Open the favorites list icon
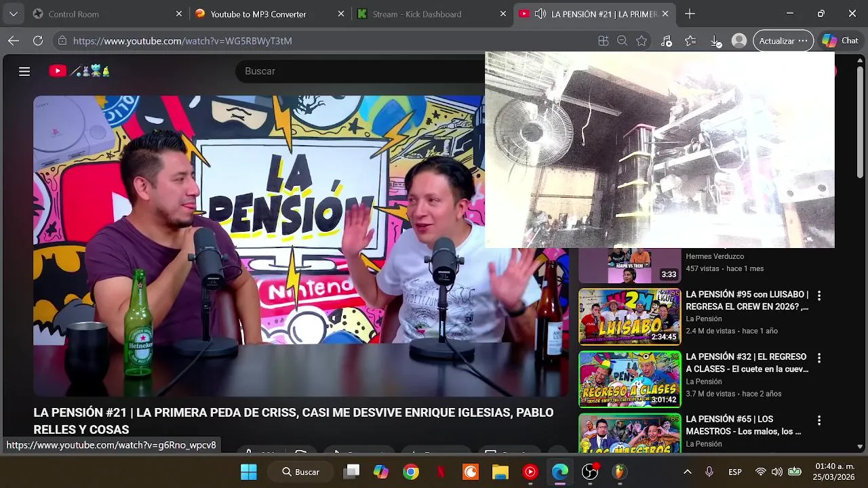Image resolution: width=868 pixels, height=488 pixels. tap(690, 41)
